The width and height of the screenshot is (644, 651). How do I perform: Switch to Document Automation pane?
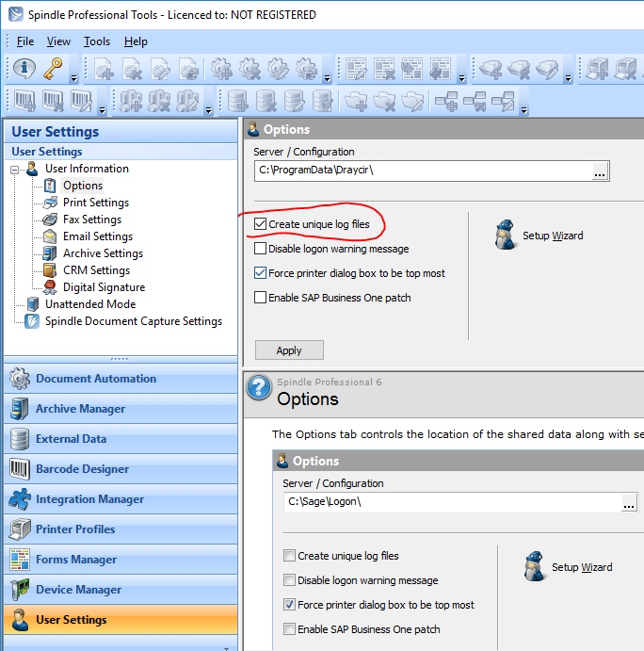pos(121,379)
